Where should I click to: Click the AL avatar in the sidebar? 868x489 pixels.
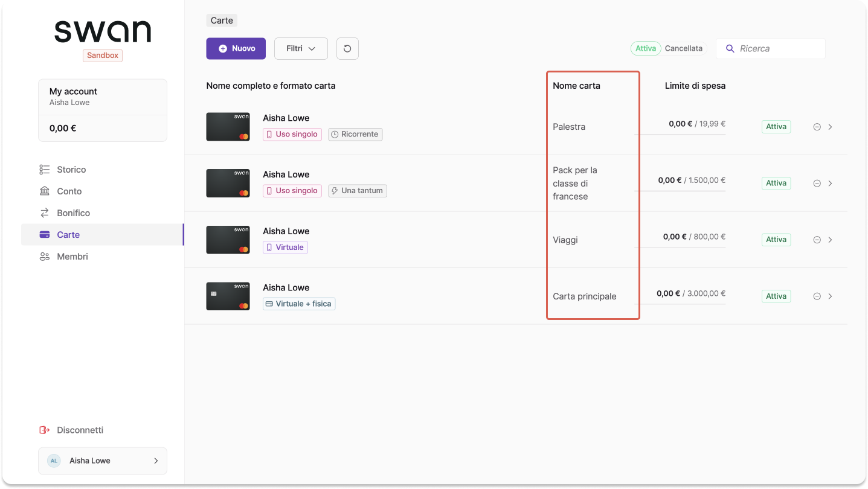tap(54, 461)
